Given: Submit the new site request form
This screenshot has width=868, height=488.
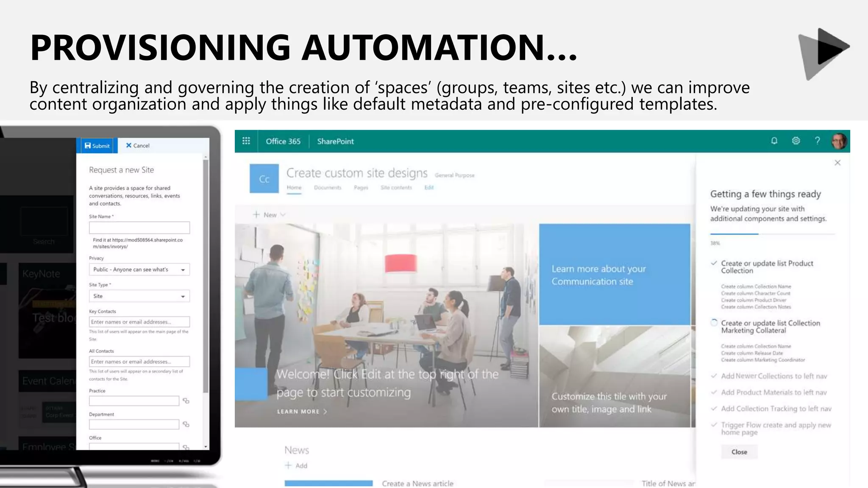Looking at the screenshot, I should tap(97, 146).
